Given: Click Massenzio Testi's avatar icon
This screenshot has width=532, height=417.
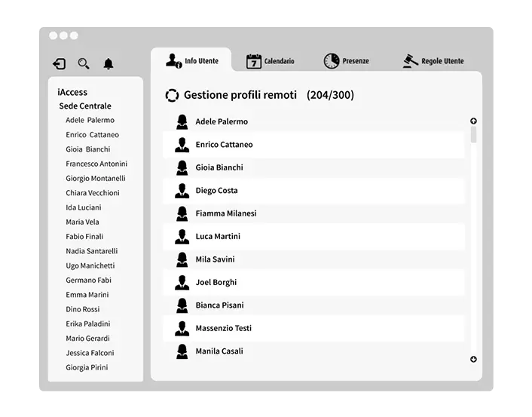Looking at the screenshot, I should (182, 328).
